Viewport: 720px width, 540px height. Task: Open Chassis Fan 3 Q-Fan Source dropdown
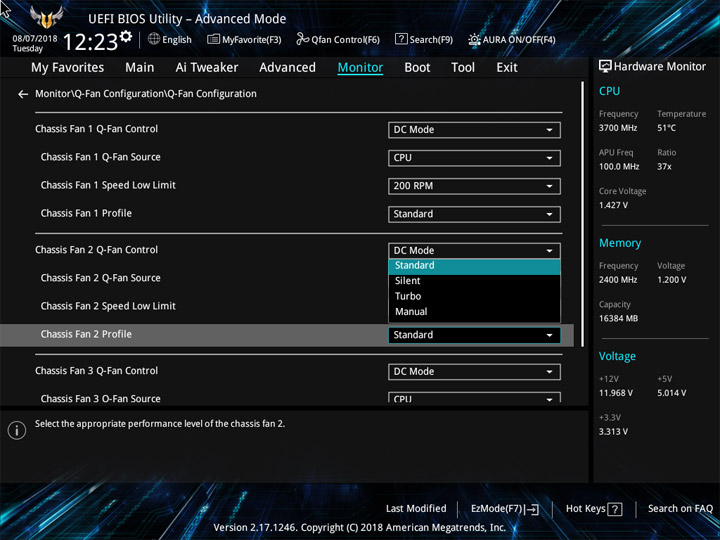pyautogui.click(x=474, y=398)
